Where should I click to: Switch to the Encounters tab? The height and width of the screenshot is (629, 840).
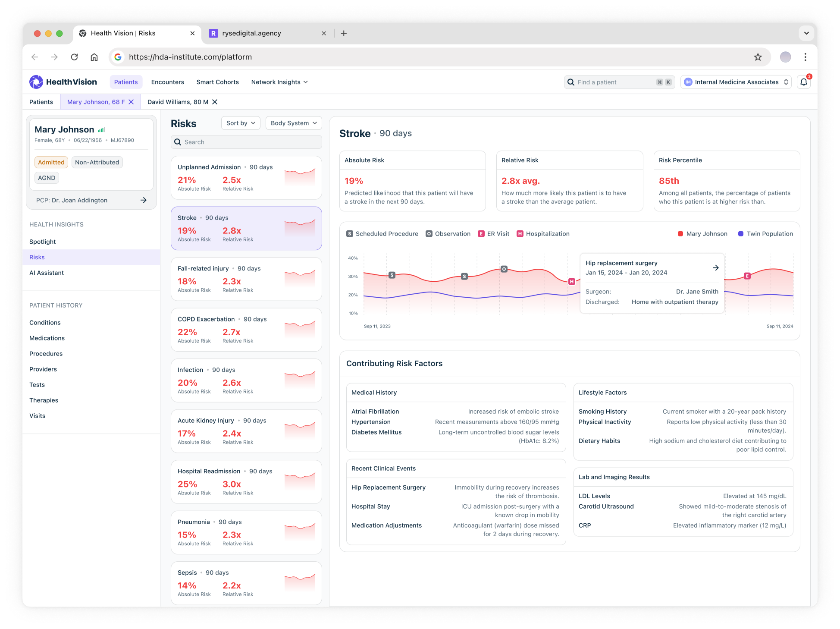click(167, 82)
